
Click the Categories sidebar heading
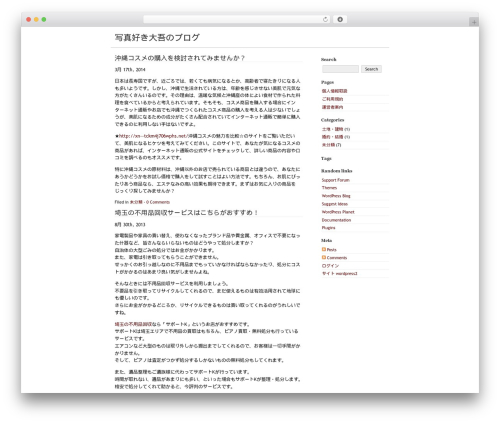pyautogui.click(x=333, y=120)
